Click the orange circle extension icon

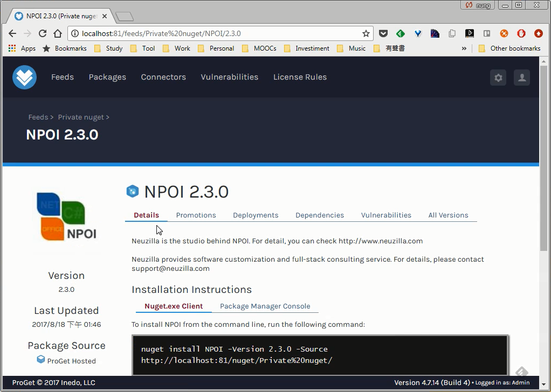(504, 33)
